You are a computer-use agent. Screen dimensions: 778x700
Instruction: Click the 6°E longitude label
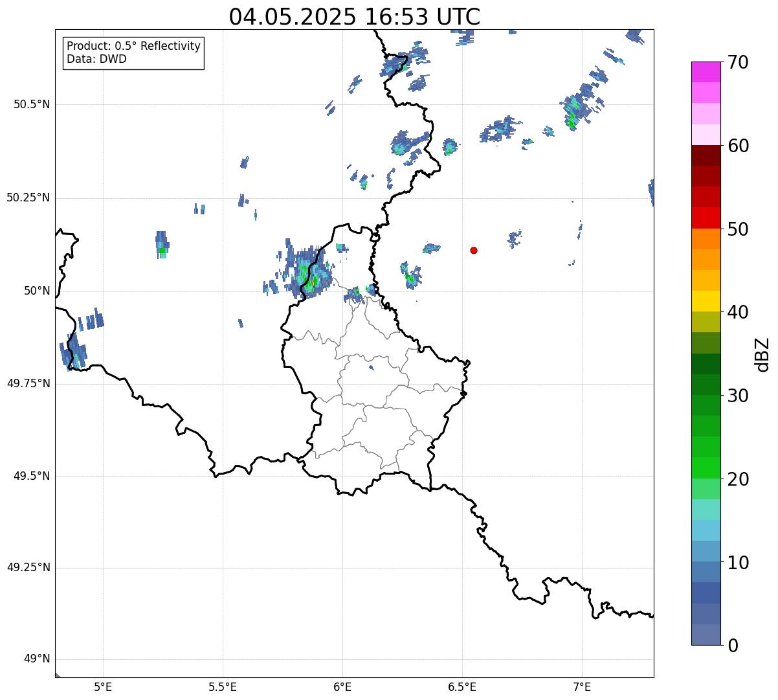click(x=342, y=687)
